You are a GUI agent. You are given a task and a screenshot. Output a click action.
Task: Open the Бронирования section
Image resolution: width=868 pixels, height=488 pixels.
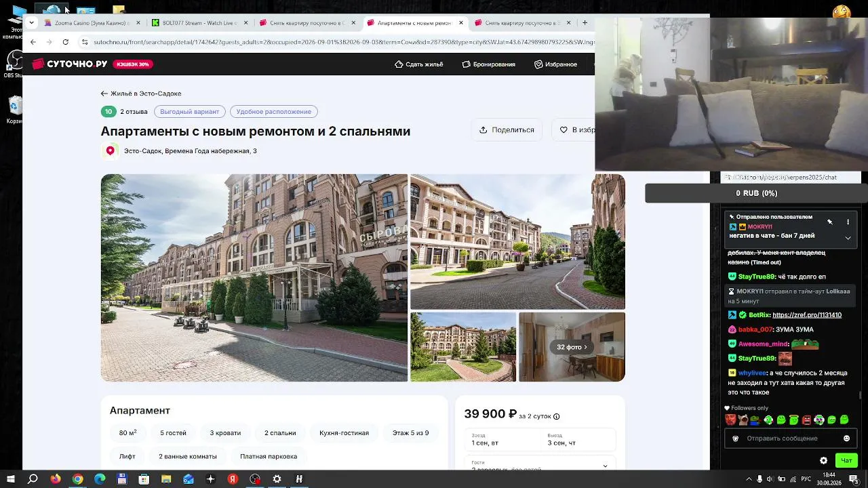coord(488,64)
